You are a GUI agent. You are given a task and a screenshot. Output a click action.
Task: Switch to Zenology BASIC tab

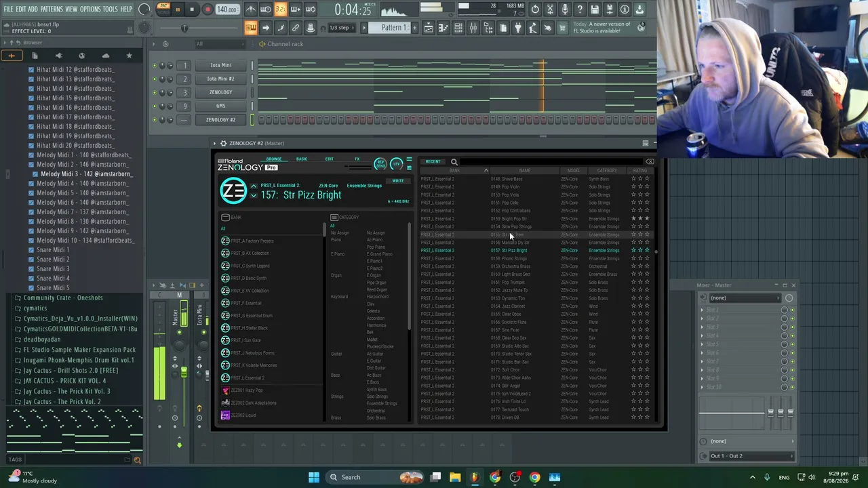coord(302,159)
